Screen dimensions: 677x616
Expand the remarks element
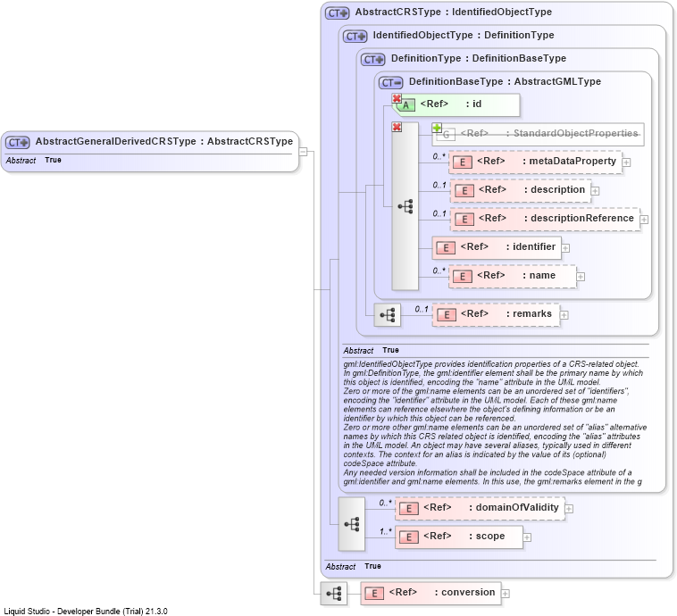(564, 315)
